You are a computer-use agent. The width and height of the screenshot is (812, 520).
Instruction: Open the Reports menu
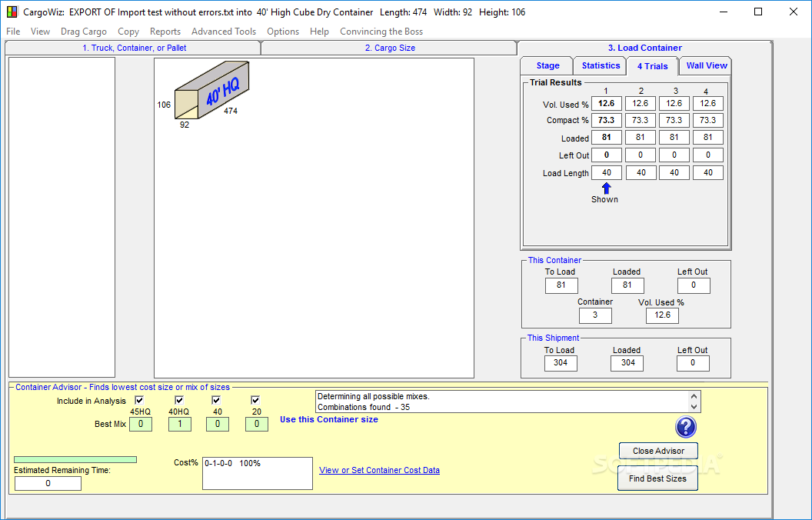coord(165,32)
